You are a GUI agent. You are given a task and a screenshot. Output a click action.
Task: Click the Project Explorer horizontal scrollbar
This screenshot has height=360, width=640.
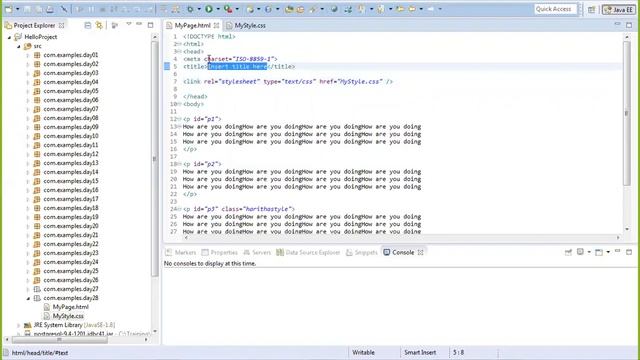coord(60,340)
